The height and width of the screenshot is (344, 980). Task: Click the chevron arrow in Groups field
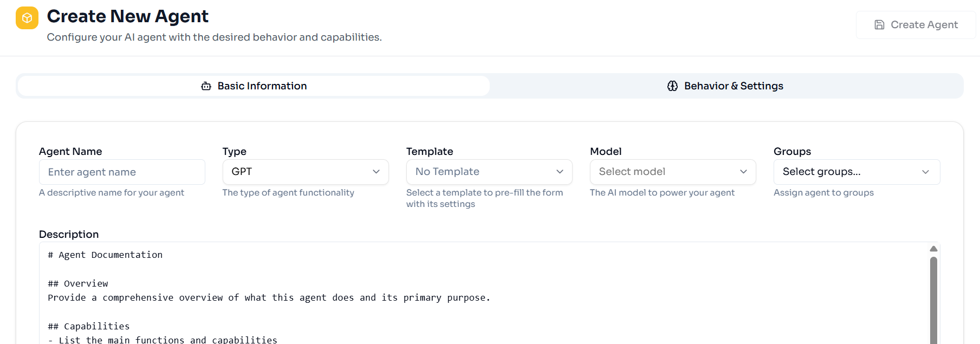(925, 172)
